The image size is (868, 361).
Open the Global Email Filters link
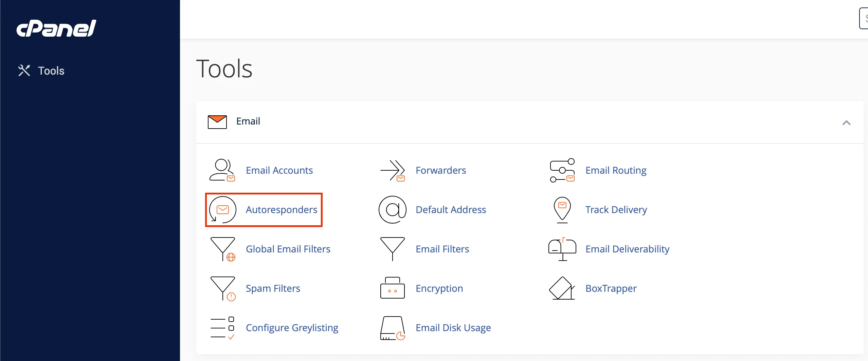click(x=288, y=249)
